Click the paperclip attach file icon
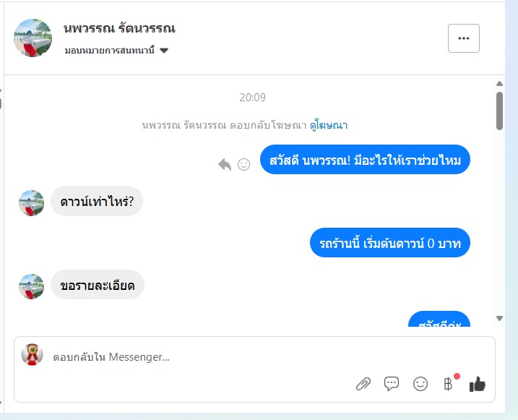The height and width of the screenshot is (420, 518). pyautogui.click(x=363, y=384)
